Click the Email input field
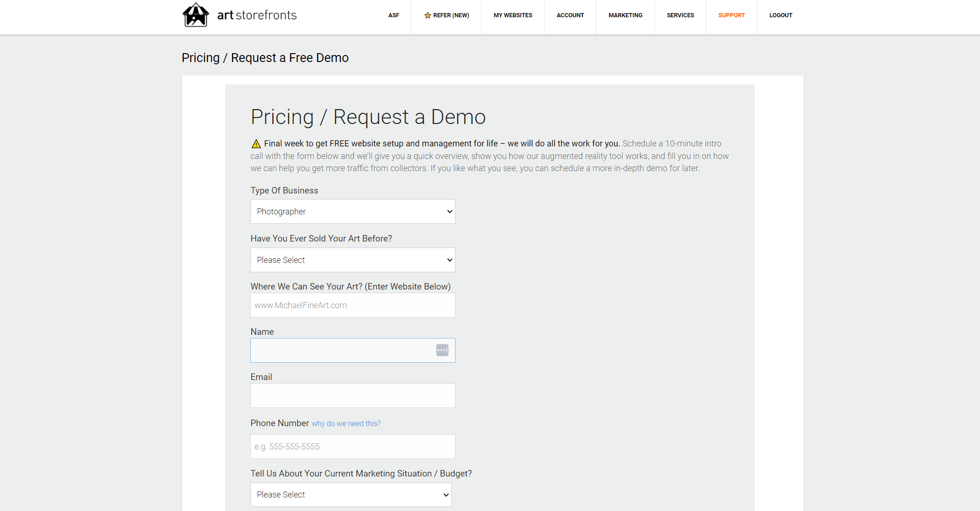The width and height of the screenshot is (980, 511). click(x=352, y=396)
